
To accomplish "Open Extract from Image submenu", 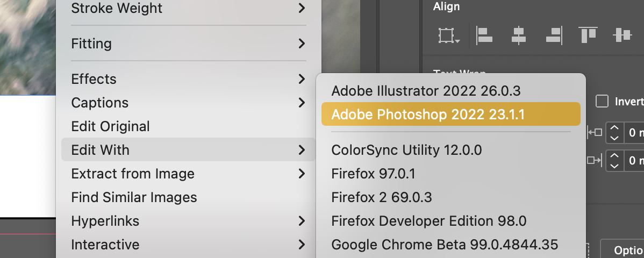I will tap(189, 174).
